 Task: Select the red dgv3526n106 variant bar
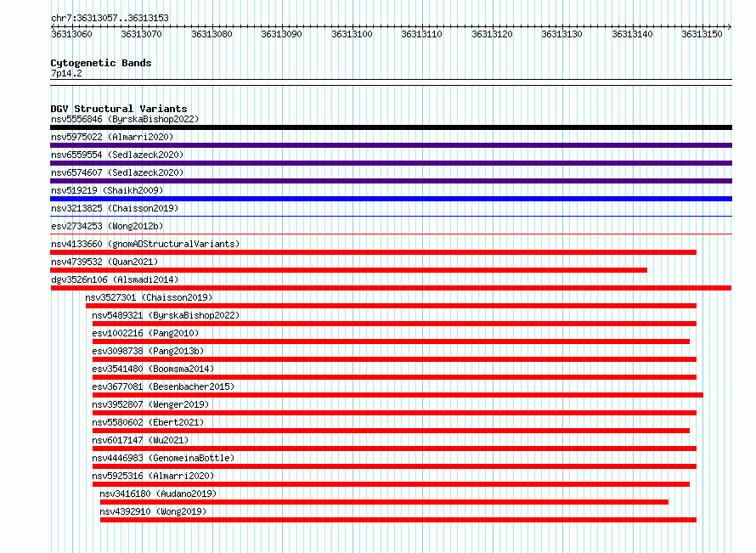(x=391, y=288)
